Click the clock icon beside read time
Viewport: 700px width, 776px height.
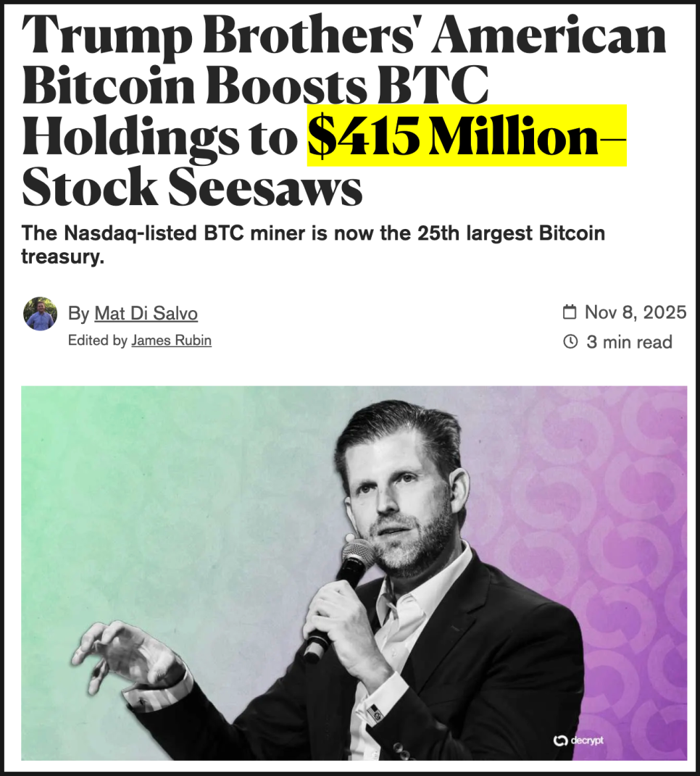tap(570, 341)
